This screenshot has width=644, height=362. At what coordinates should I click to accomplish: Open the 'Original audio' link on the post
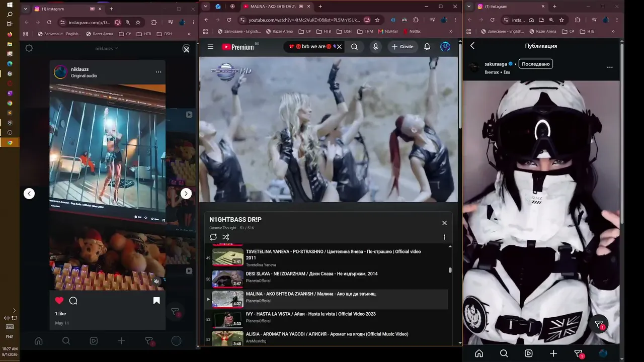point(84,76)
